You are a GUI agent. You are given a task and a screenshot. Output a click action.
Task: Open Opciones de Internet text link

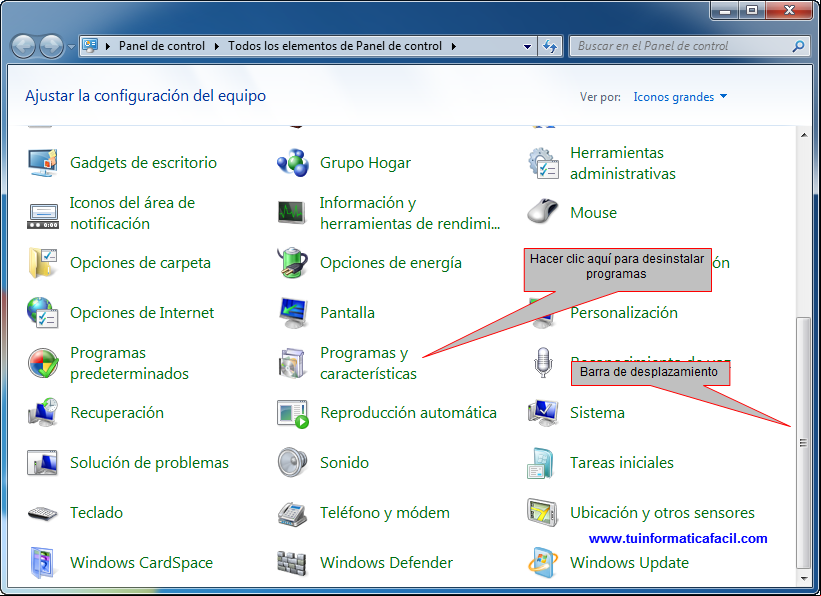point(142,313)
